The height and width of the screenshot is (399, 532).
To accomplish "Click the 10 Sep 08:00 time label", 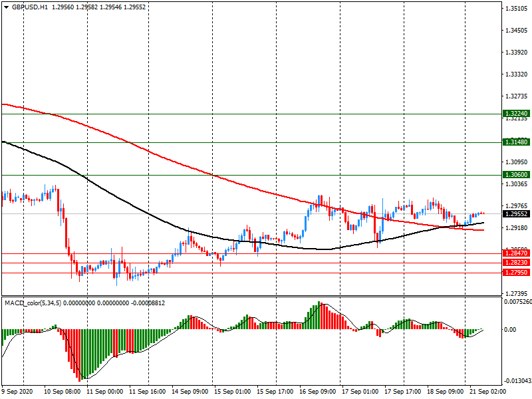I will point(62,392).
